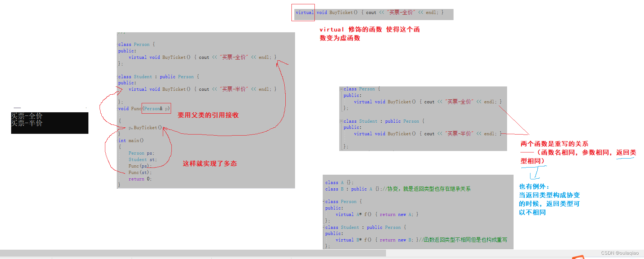644x259 pixels.
Task: Collapse class Person in the bottom-right covariant snippet
Action: (324, 202)
